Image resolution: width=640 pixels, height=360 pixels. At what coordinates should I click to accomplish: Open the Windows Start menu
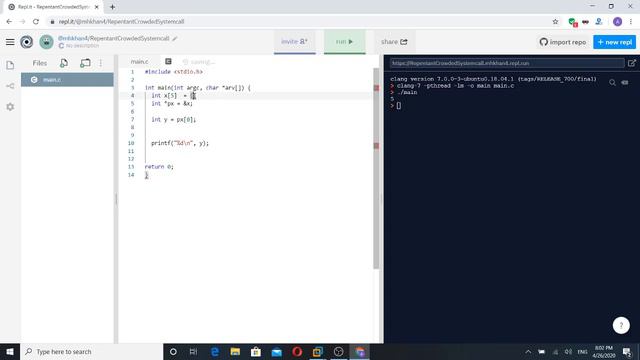(x=10, y=351)
